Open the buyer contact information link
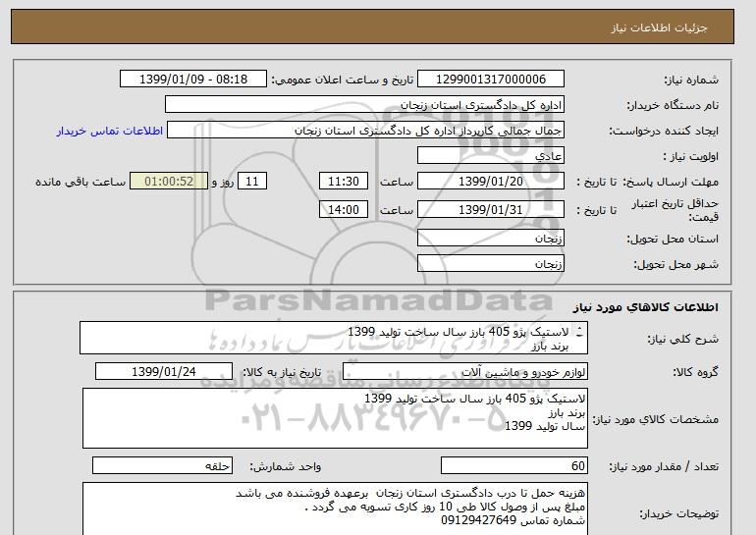This screenshot has height=535, width=756. pos(110,131)
